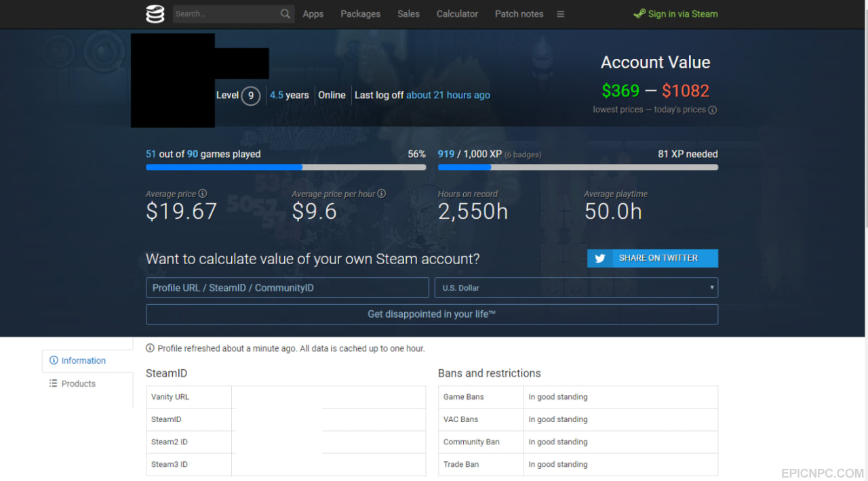Screen dimensions: 868x481
Task: Click the SteamDB logo icon
Action: click(x=155, y=14)
